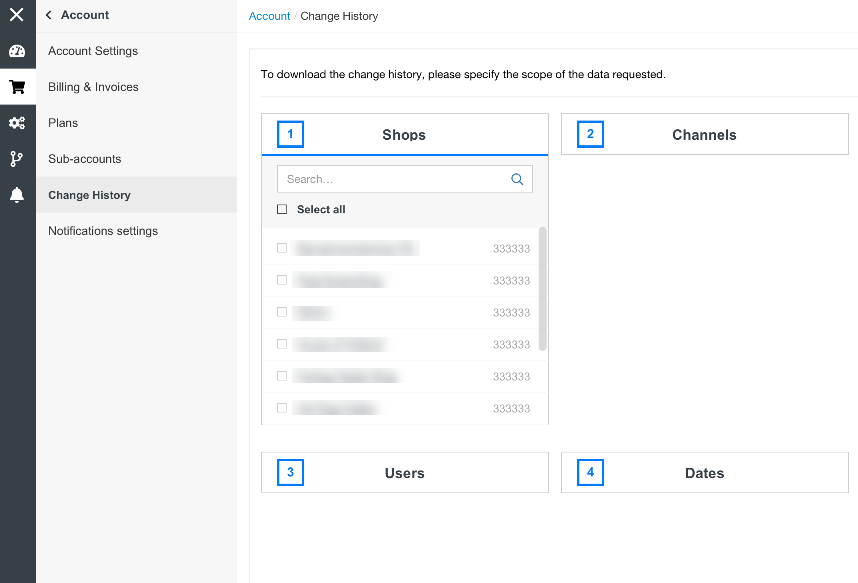The image size is (858, 583).
Task: Open the notifications bell icon in sidebar
Action: (x=17, y=194)
